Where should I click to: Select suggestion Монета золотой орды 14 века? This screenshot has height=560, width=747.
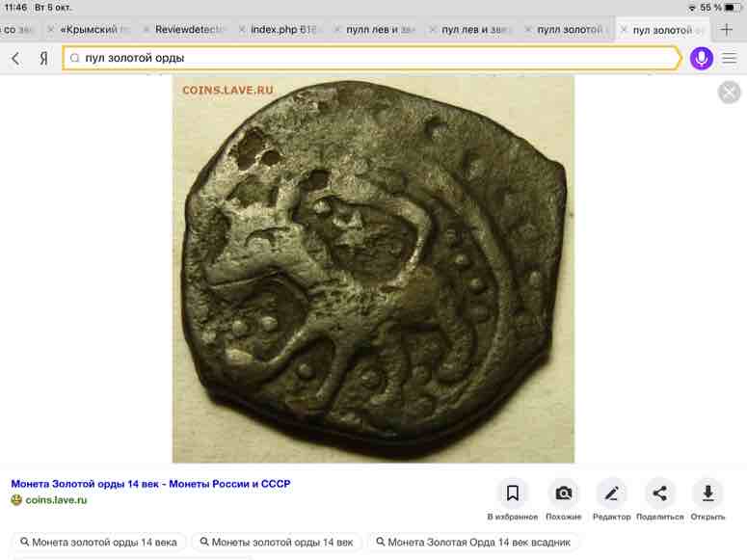(98, 543)
